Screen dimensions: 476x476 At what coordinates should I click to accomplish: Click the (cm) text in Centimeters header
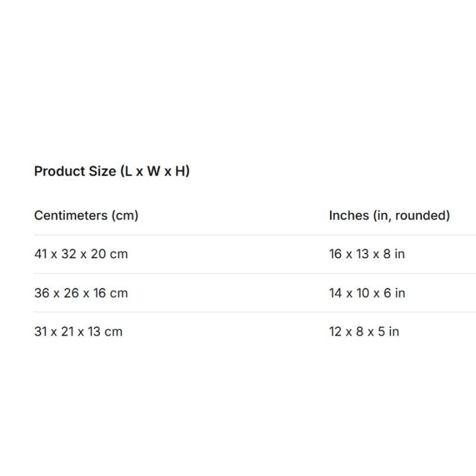pos(125,215)
